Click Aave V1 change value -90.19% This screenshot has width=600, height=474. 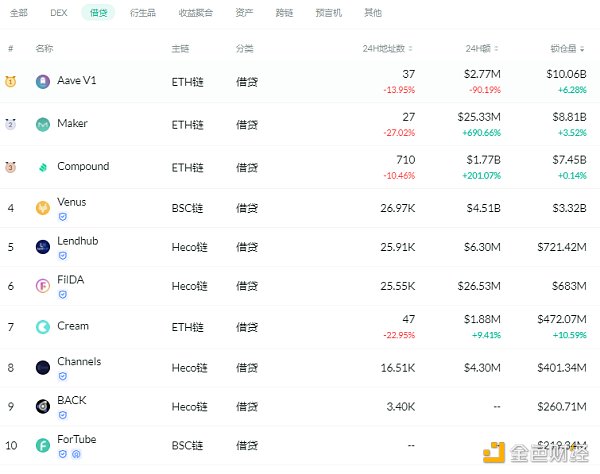click(485, 90)
